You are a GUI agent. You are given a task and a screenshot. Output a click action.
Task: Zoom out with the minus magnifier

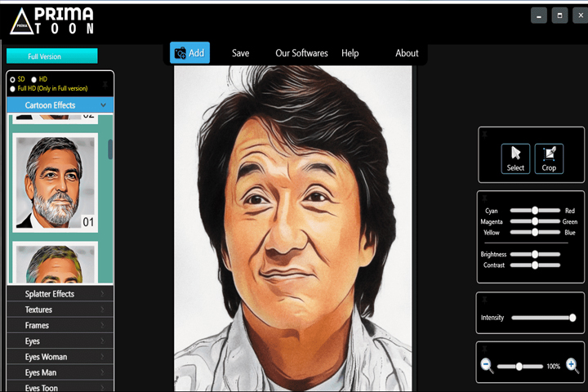(x=487, y=365)
